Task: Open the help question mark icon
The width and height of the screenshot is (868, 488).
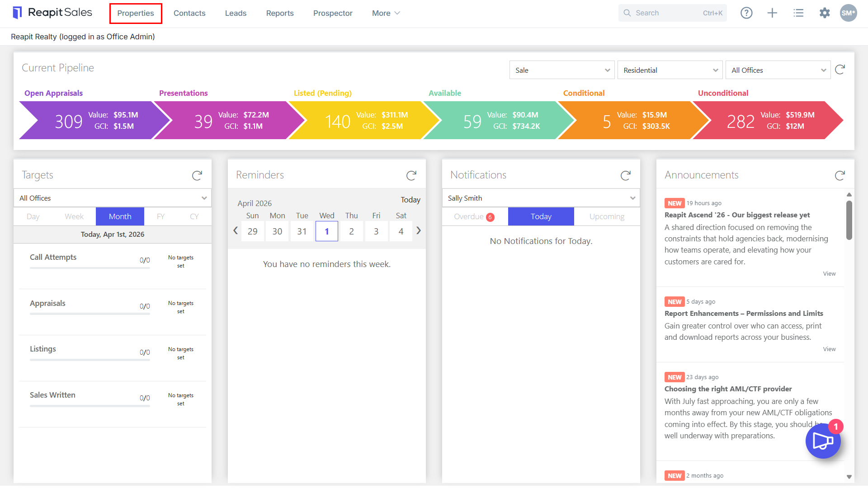Action: [x=746, y=13]
